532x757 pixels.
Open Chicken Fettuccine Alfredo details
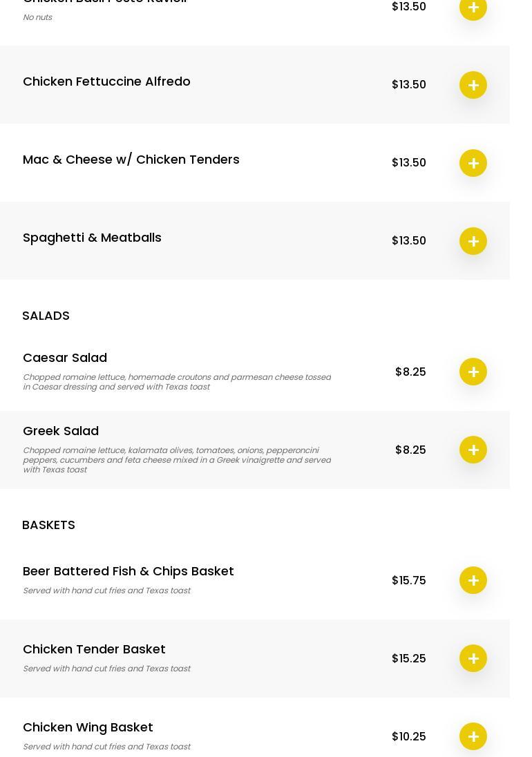pos(106,82)
